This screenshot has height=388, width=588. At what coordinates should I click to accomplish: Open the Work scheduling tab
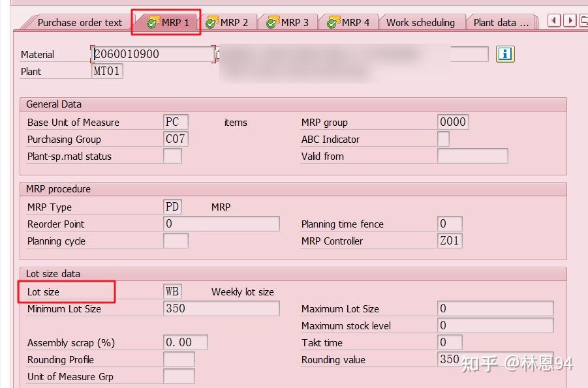coord(420,22)
